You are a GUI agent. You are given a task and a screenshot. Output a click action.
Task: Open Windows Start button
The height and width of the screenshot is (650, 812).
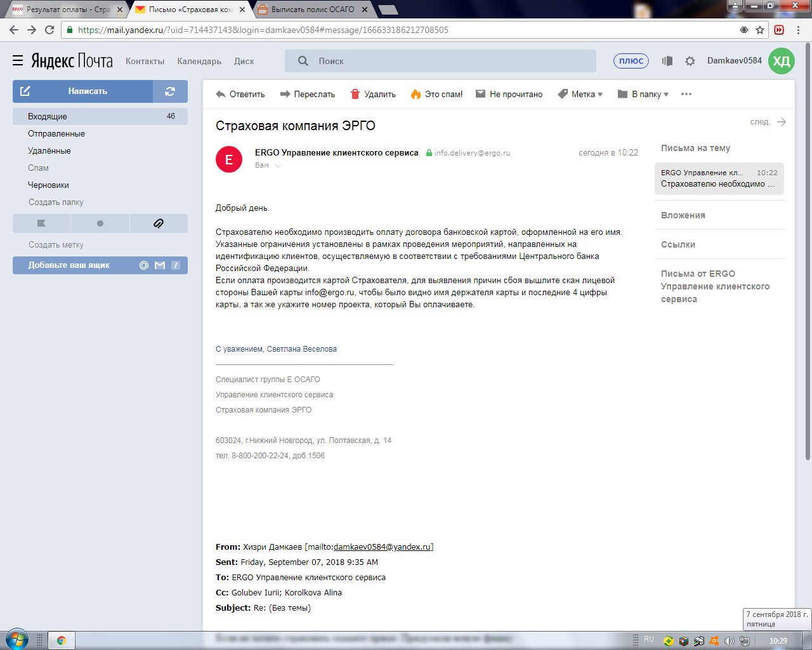pos(16,640)
